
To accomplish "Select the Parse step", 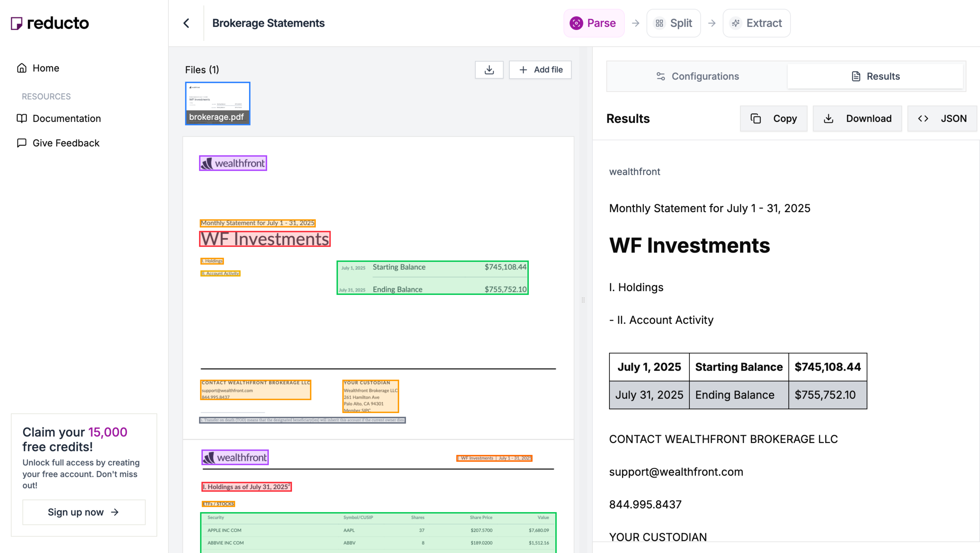I will tap(593, 23).
